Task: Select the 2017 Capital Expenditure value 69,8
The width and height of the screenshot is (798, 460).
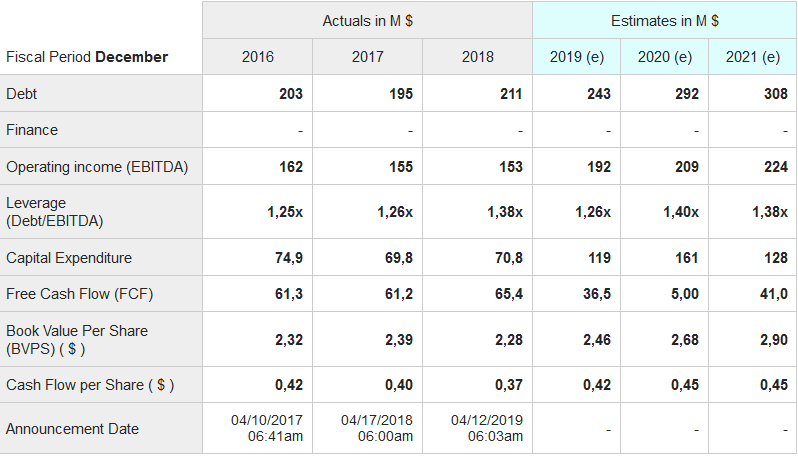Action: [398, 258]
